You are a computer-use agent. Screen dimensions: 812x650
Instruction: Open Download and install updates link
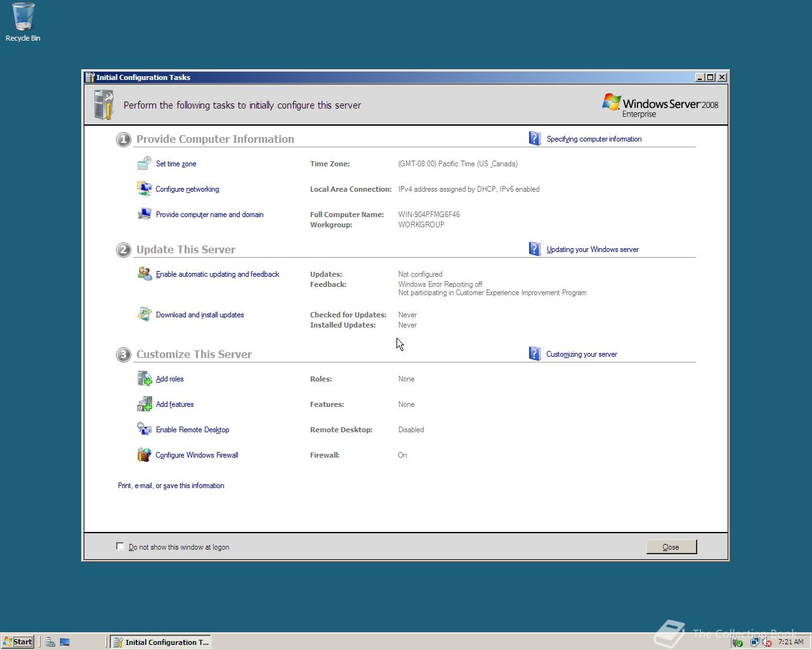[200, 315]
